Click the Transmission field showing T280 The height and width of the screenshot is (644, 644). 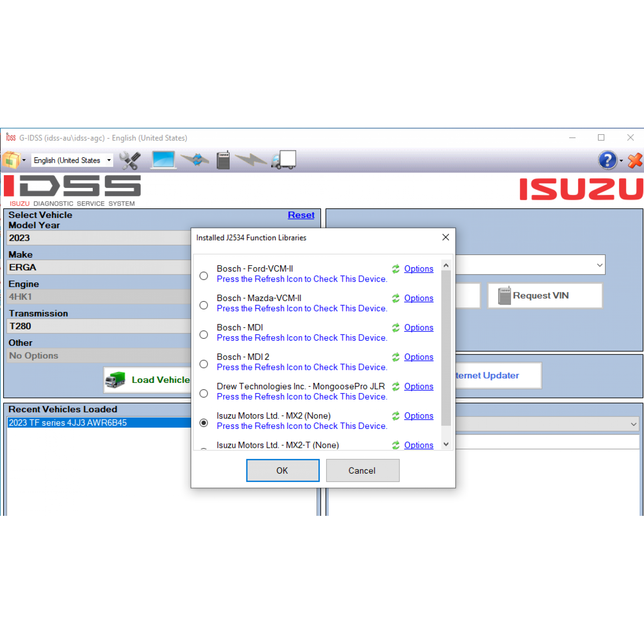tap(99, 326)
